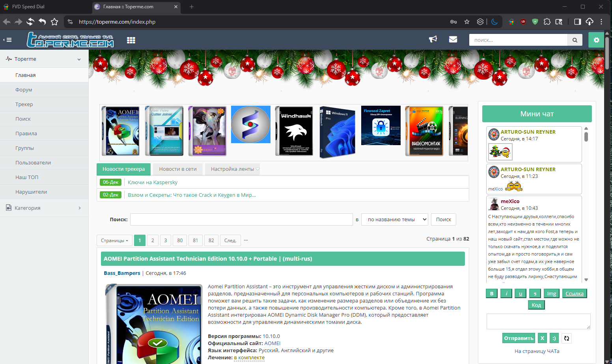The image size is (612, 364).
Task: Click the announcements megaphone icon
Action: pyautogui.click(x=433, y=39)
